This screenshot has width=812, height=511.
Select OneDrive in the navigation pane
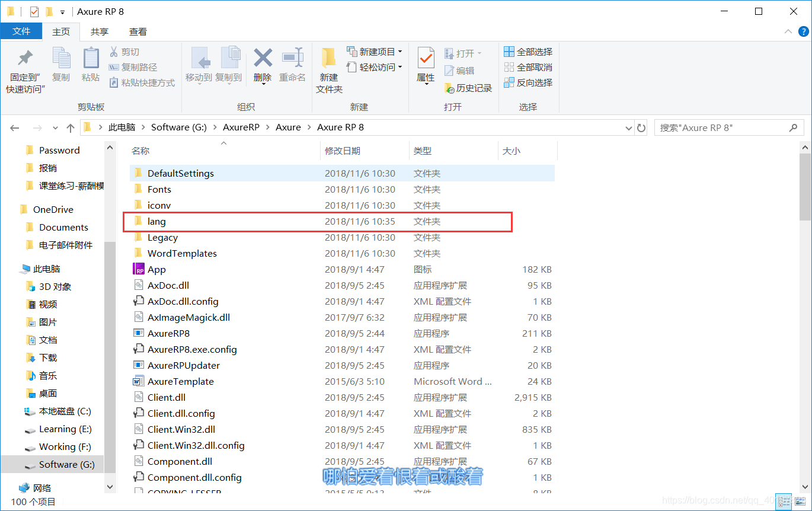53,209
